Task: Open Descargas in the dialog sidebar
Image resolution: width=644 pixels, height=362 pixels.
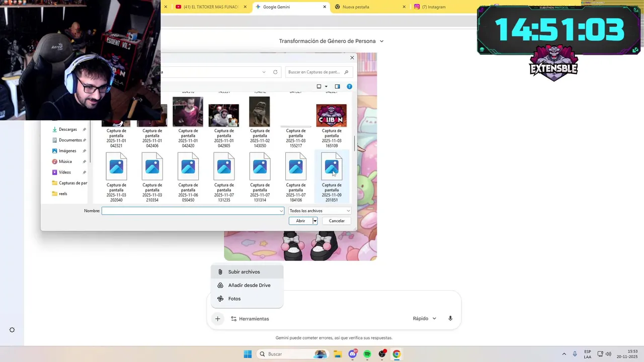Action: click(x=68, y=129)
